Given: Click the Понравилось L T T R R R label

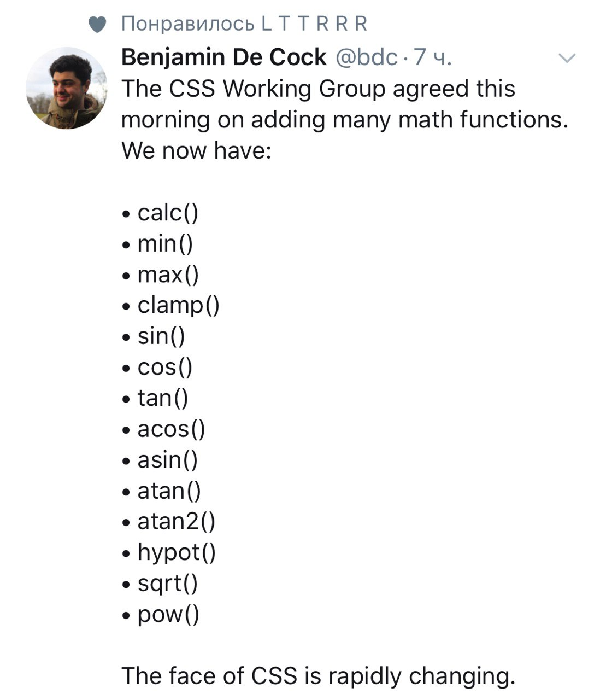Looking at the screenshot, I should point(244,24).
